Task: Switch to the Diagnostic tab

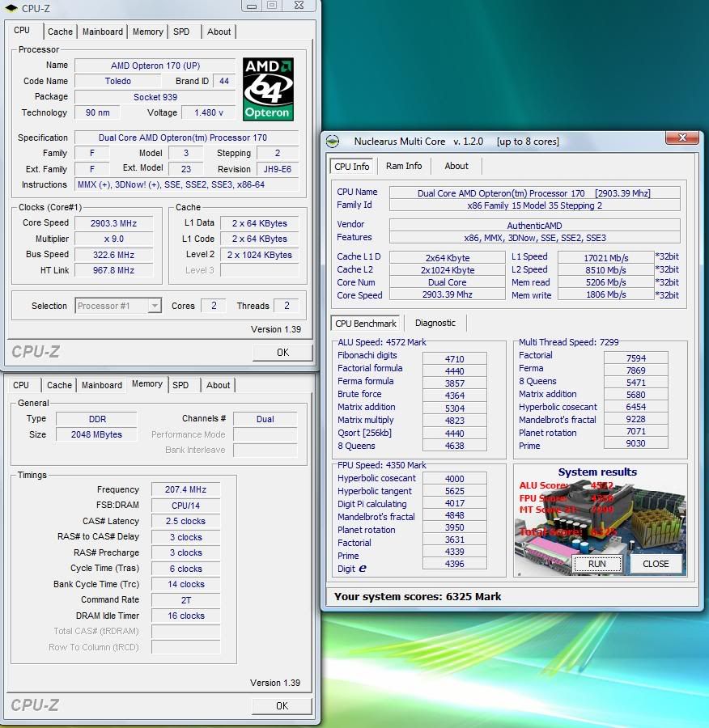Action: click(435, 323)
